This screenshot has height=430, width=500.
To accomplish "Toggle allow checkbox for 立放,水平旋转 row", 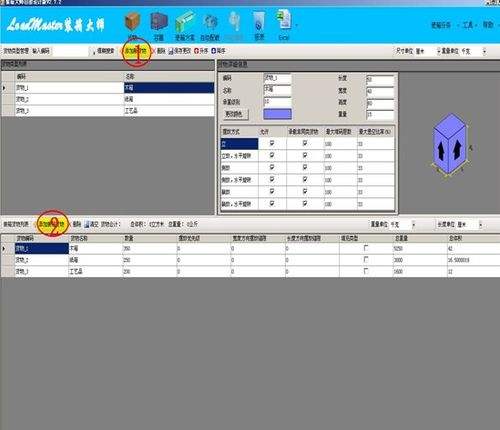I will tap(272, 155).
